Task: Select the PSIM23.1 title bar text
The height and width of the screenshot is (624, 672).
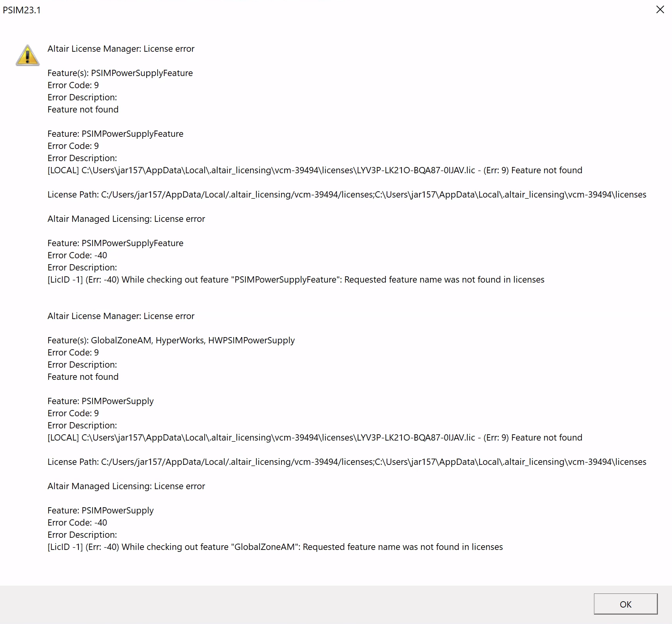Action: tap(22, 10)
